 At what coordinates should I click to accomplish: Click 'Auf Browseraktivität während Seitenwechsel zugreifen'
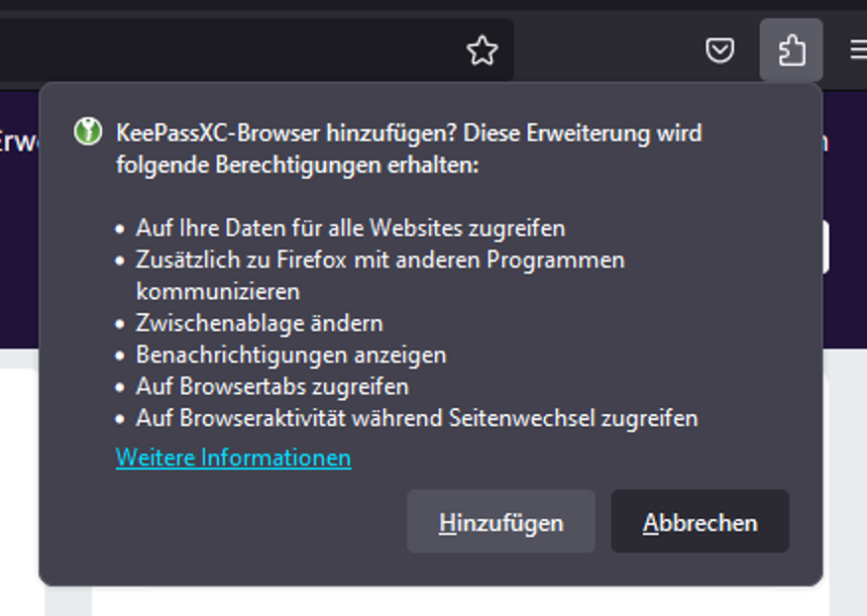pyautogui.click(x=417, y=418)
